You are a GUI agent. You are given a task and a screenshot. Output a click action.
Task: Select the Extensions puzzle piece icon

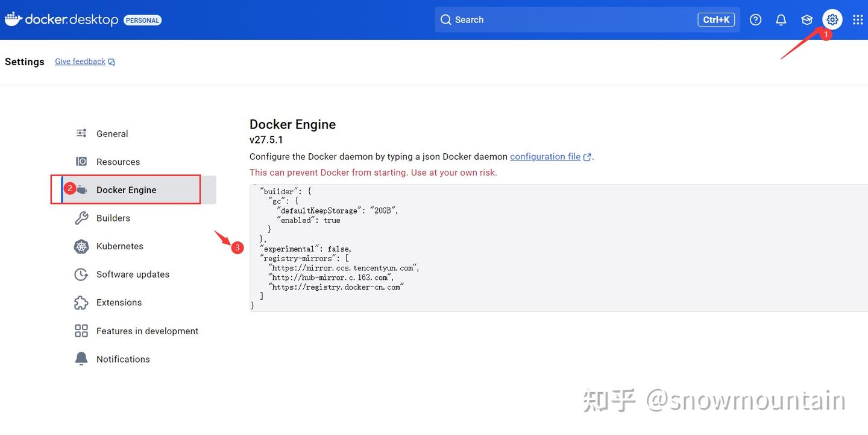tap(81, 302)
